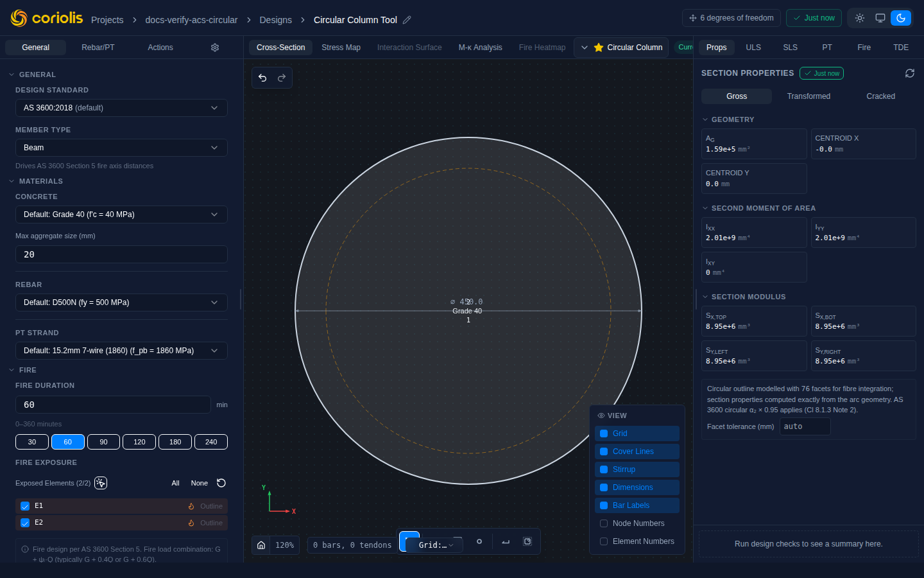
Task: Open PT Strand 15.2mm dropdown
Action: click(121, 351)
